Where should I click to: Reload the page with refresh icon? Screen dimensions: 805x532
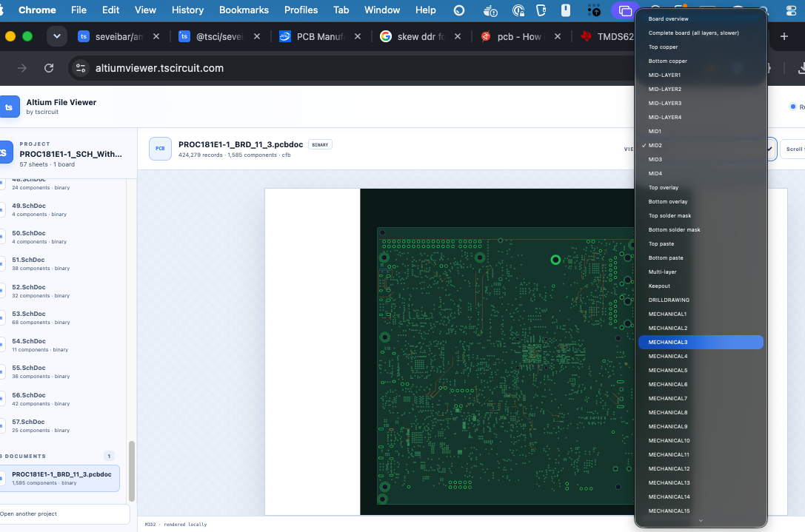49,68
